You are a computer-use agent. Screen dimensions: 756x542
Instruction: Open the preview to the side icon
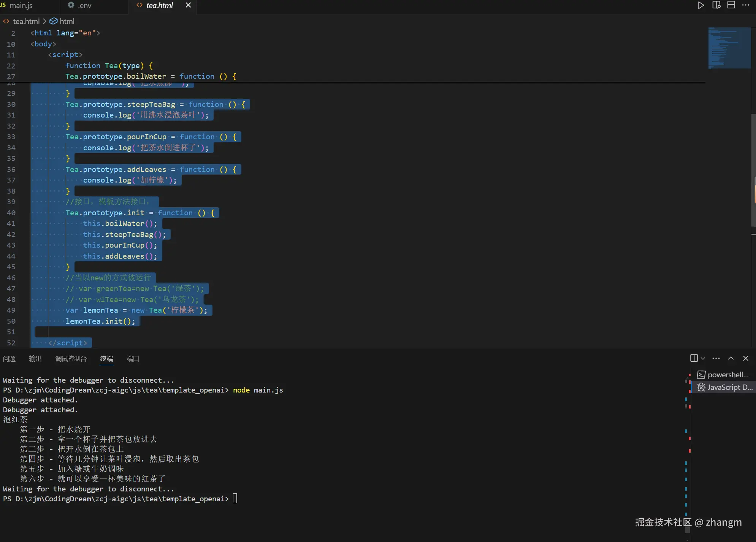(x=716, y=5)
